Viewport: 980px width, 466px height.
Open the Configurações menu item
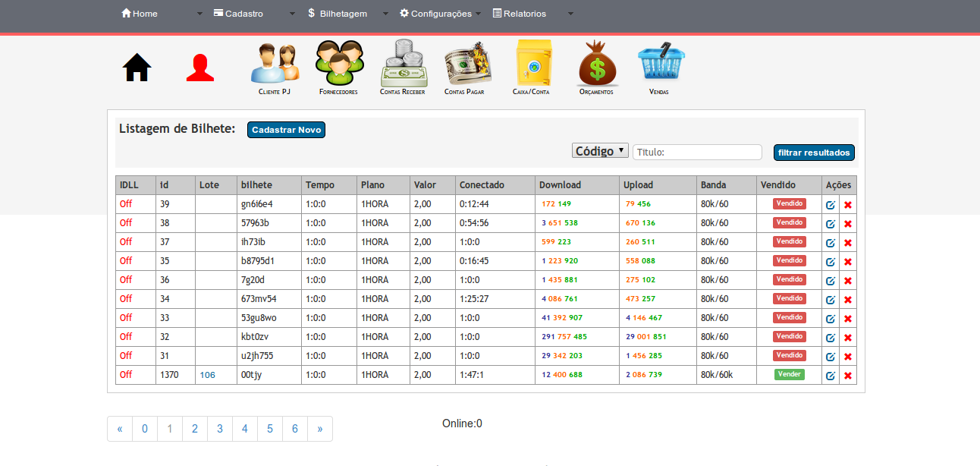point(435,14)
